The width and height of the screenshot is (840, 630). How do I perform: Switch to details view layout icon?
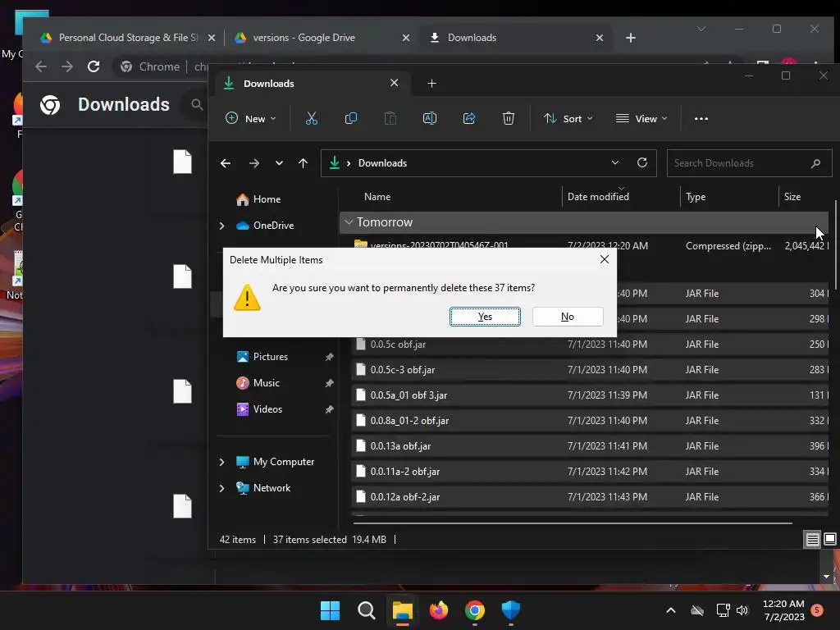(x=812, y=540)
